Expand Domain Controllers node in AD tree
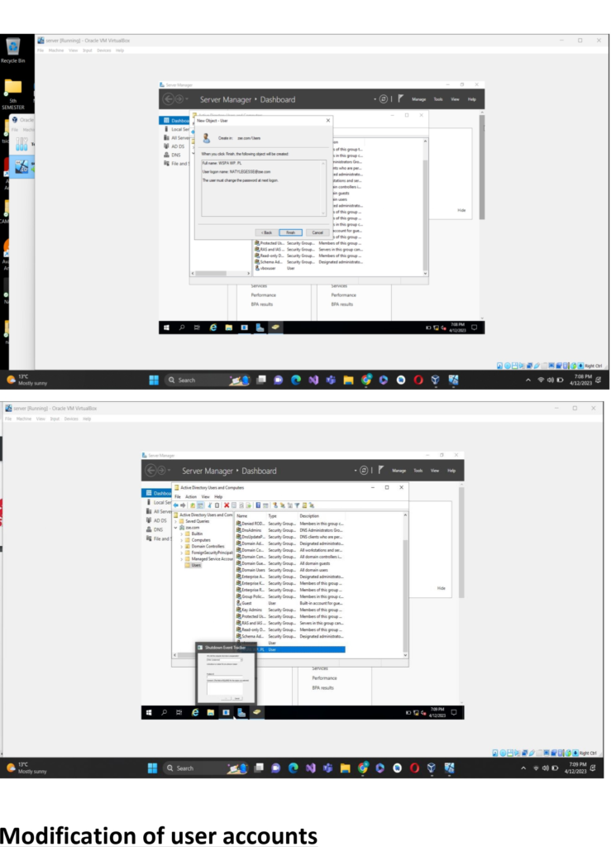616x847 pixels. click(181, 546)
